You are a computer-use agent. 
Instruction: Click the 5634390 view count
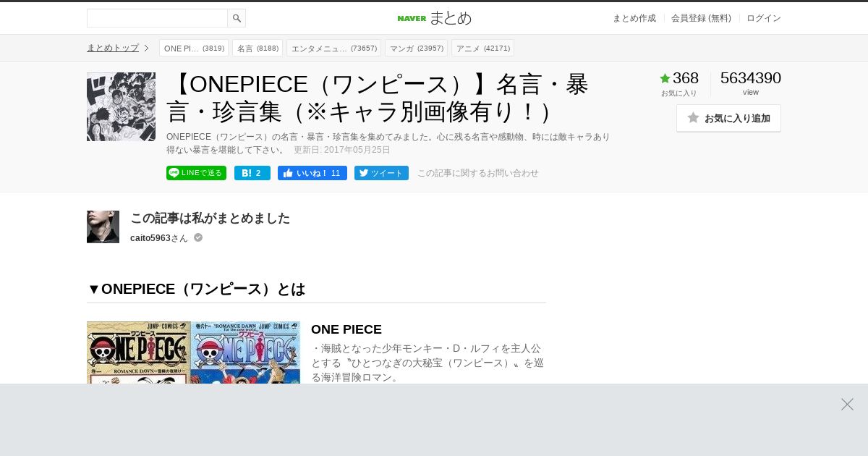coord(751,78)
